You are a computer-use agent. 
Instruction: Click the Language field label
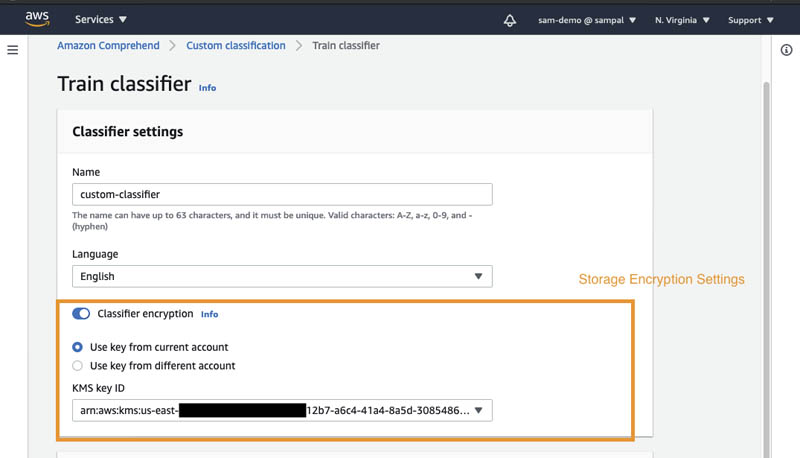(95, 254)
